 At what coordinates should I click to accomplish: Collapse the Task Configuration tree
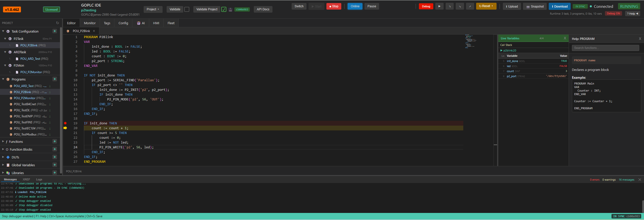(3, 31)
